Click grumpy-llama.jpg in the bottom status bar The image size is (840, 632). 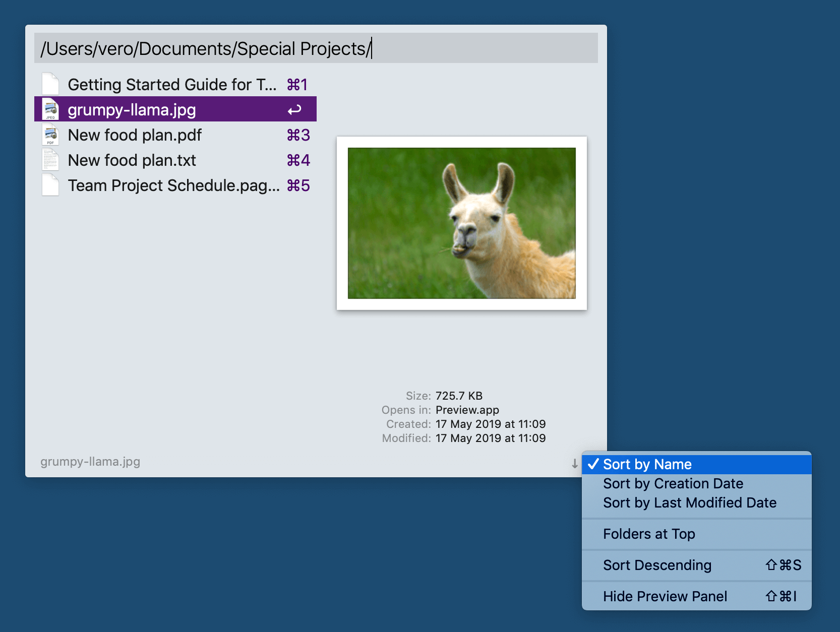coord(91,461)
